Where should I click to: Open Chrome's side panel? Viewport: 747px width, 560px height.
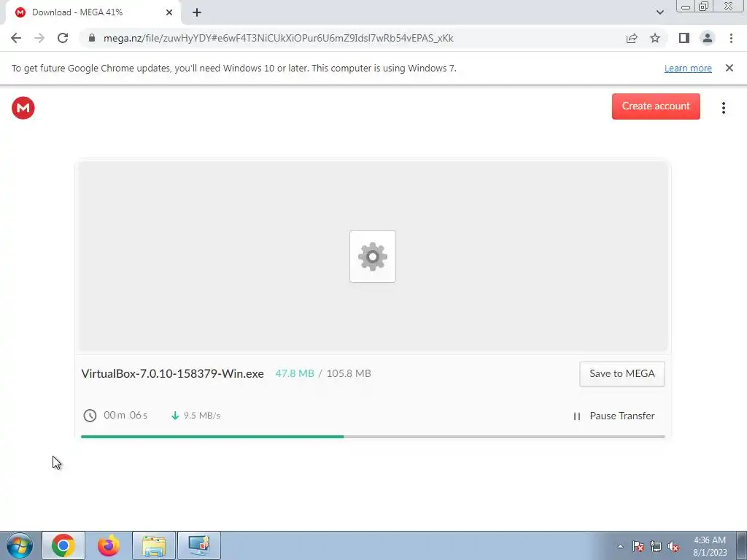pyautogui.click(x=684, y=38)
